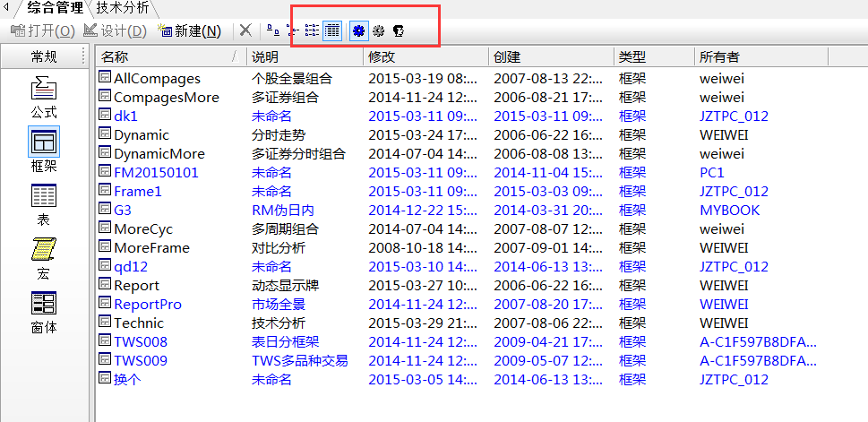Click the 表日分框架 description
The height and width of the screenshot is (422, 868).
[285, 341]
